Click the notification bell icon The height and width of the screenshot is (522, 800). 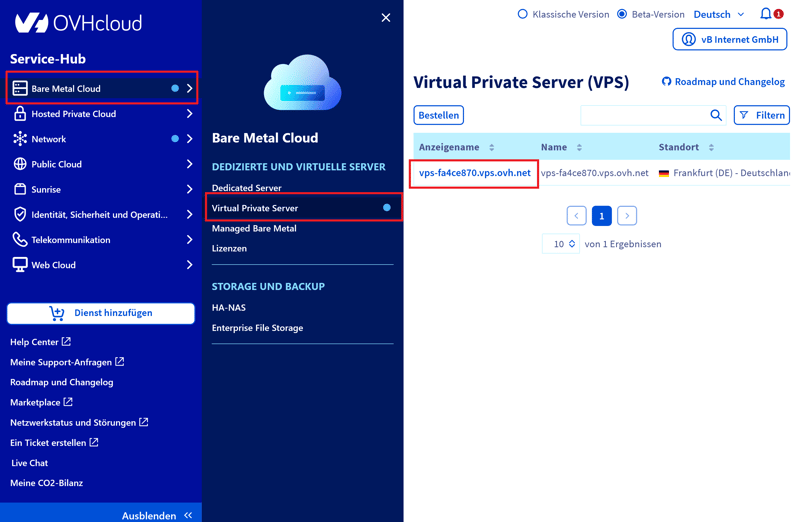766,14
